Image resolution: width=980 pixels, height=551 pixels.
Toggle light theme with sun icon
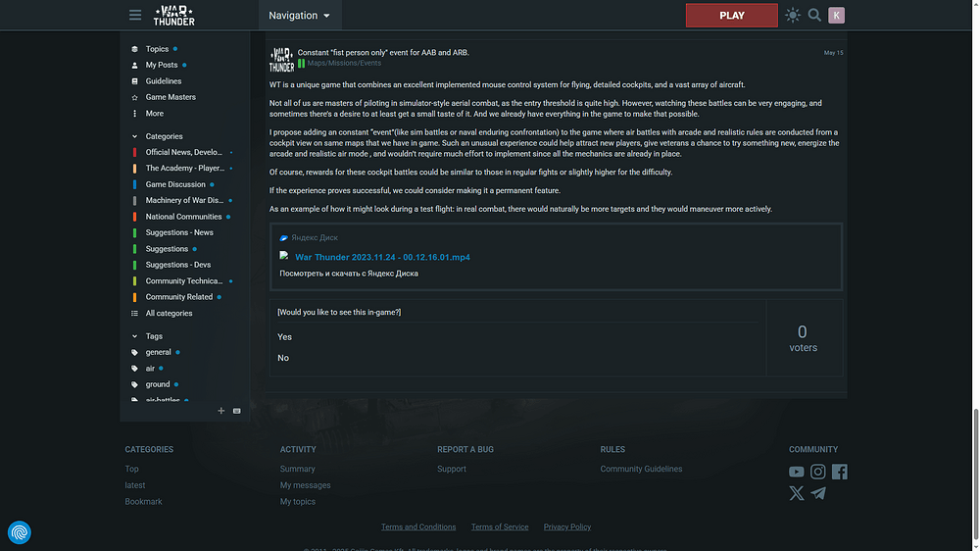tap(793, 15)
